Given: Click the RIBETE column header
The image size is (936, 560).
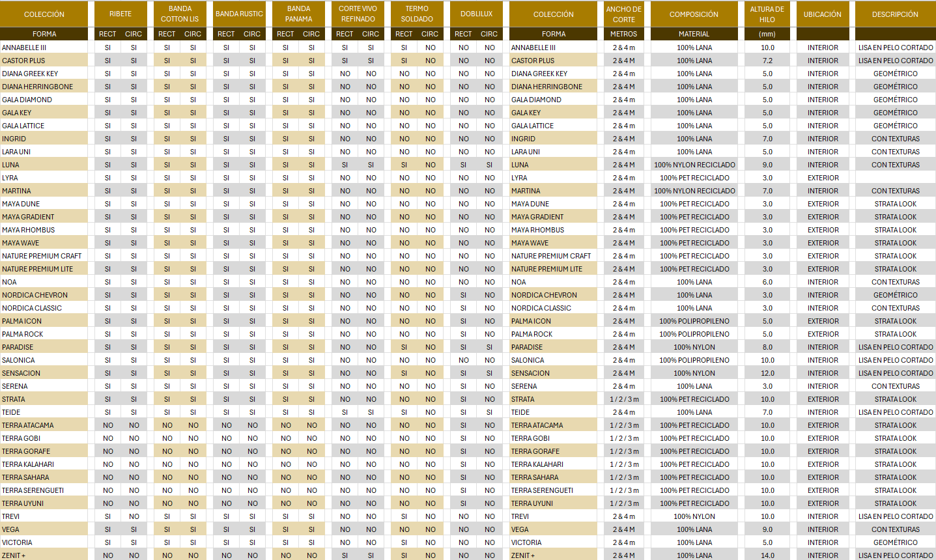Looking at the screenshot, I should (x=121, y=14).
